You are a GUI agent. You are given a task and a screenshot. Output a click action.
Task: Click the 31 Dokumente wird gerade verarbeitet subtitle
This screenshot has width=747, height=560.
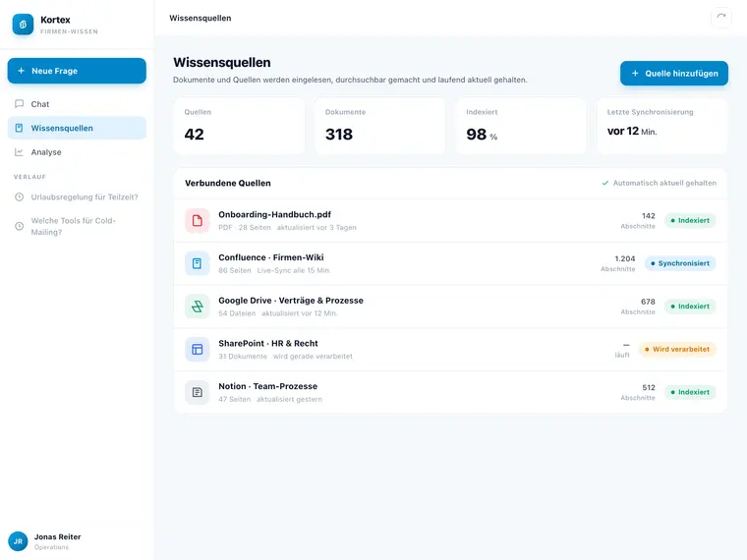point(285,357)
